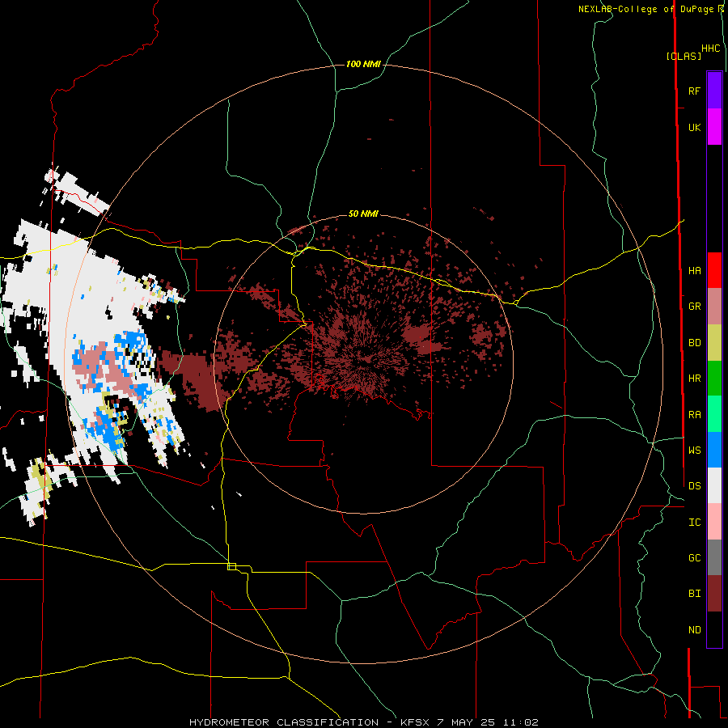Click the HR dark green swatch
Viewport: 728px width, 728px height.
714,379
